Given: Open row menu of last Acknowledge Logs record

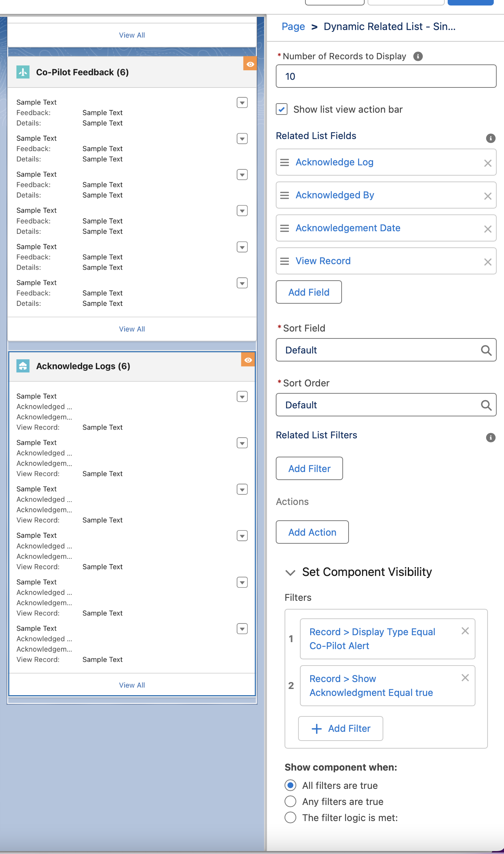Looking at the screenshot, I should pos(242,629).
